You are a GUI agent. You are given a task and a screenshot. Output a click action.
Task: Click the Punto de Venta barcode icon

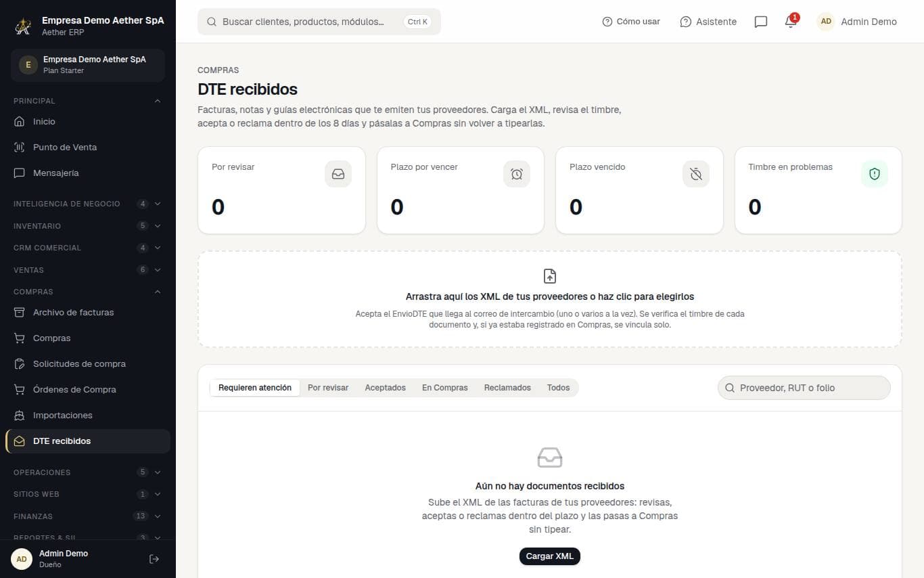click(20, 148)
